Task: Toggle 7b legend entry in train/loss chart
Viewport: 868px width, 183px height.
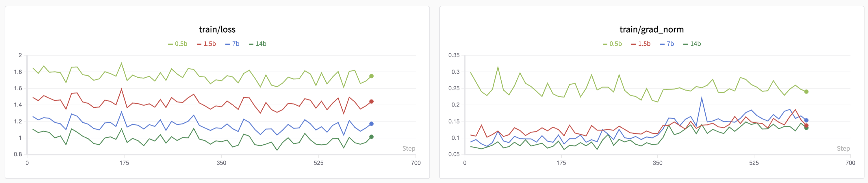Action: pyautogui.click(x=233, y=44)
